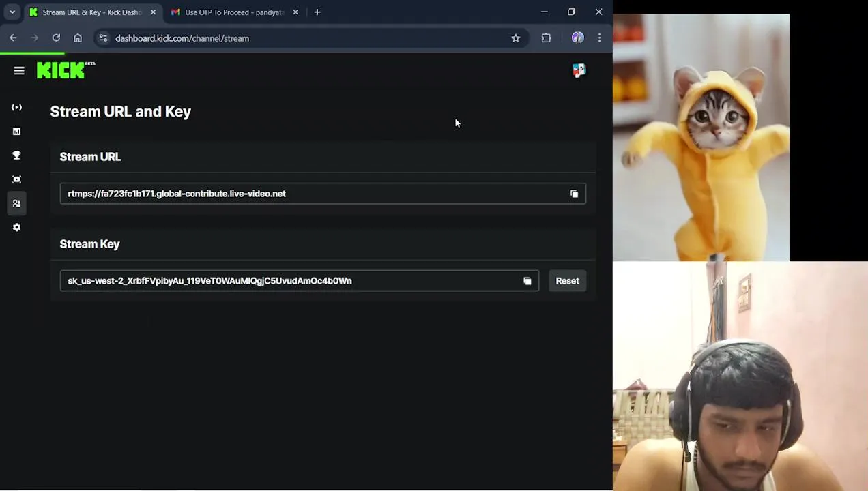Bookmark this page with the star
This screenshot has width=868, height=491.
516,38
